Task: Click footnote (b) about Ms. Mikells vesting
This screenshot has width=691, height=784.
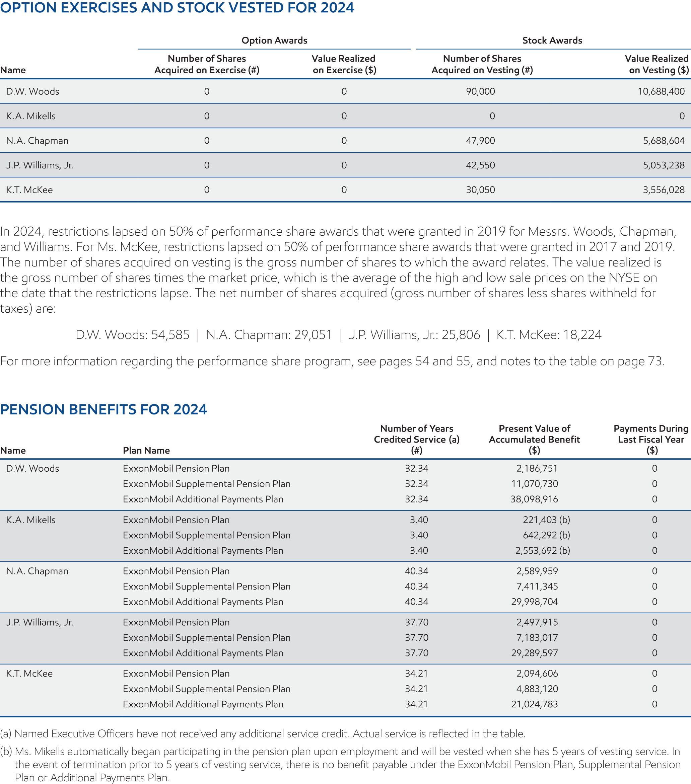Action: pyautogui.click(x=340, y=765)
